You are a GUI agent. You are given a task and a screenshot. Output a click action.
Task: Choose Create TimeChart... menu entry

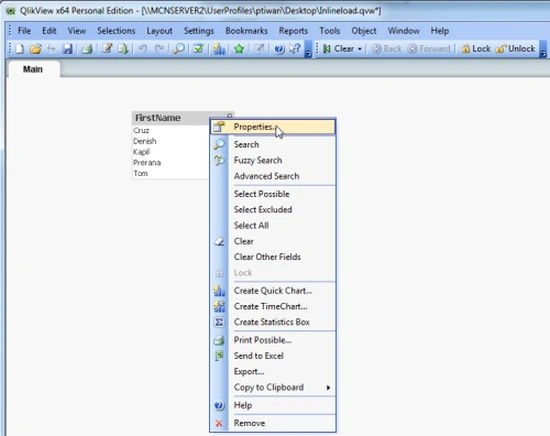[x=273, y=307]
